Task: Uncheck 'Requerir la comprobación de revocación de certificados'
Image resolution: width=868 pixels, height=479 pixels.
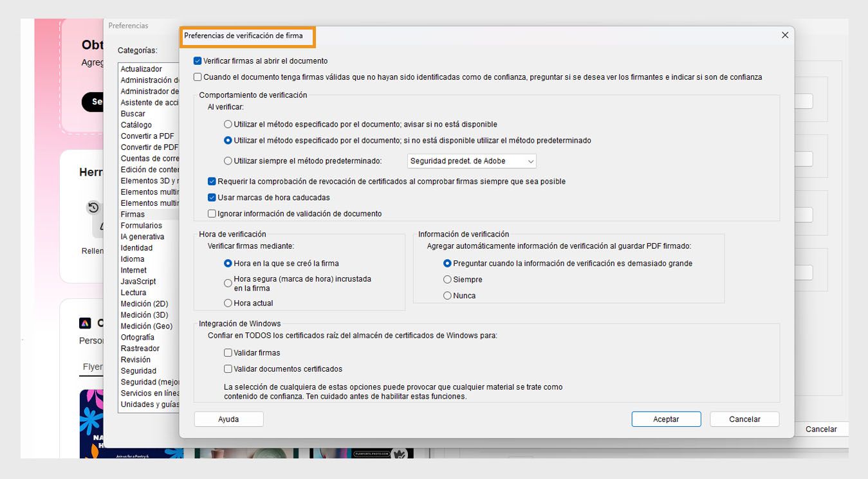Action: [x=212, y=181]
